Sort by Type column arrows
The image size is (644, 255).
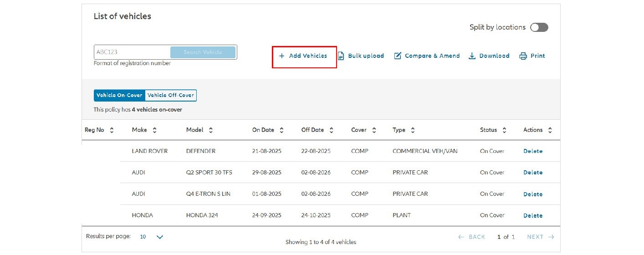tap(413, 130)
